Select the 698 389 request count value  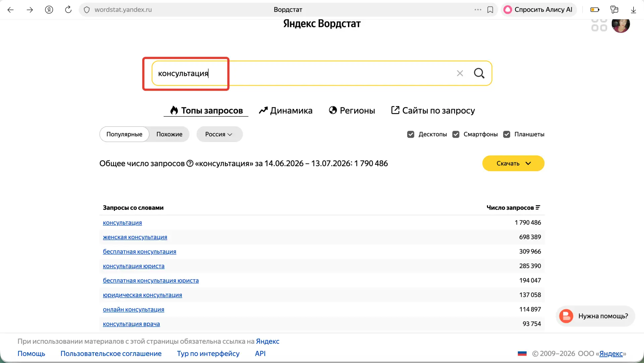pyautogui.click(x=530, y=237)
